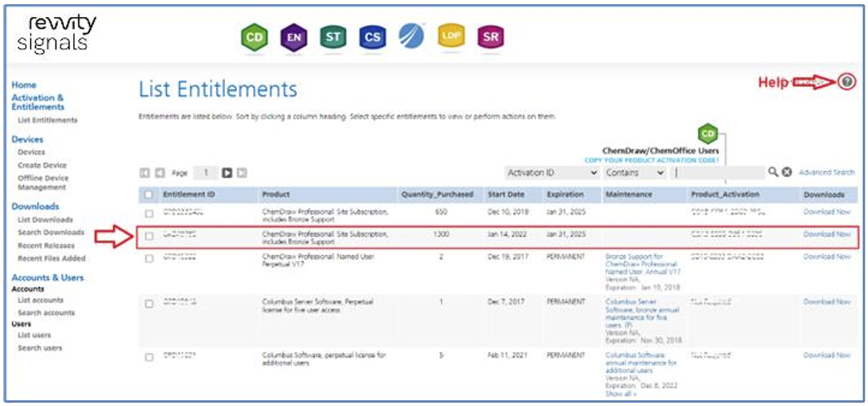Click Download Now for Columbus additional users row

(x=827, y=355)
